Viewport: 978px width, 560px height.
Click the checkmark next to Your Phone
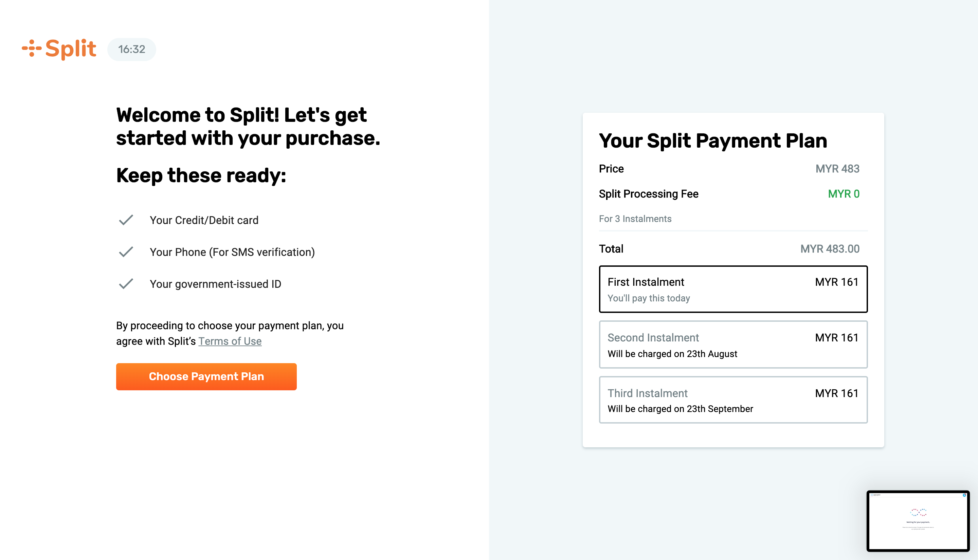126,252
